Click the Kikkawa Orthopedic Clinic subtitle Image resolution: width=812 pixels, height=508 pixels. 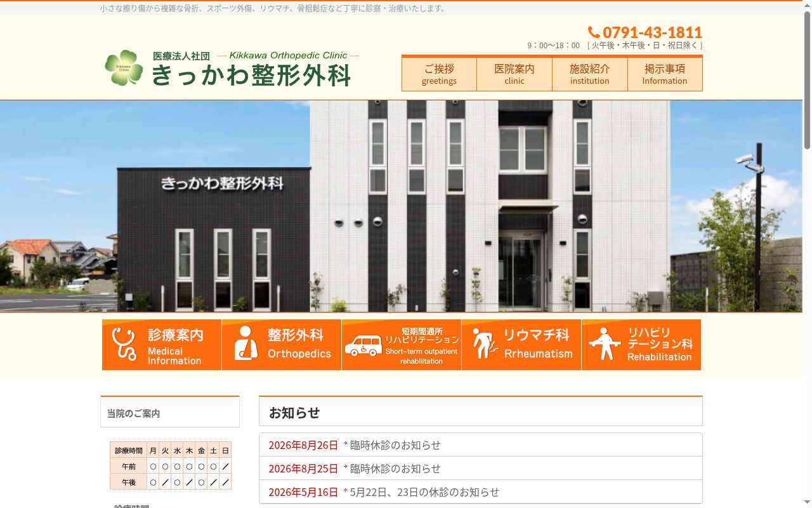288,55
